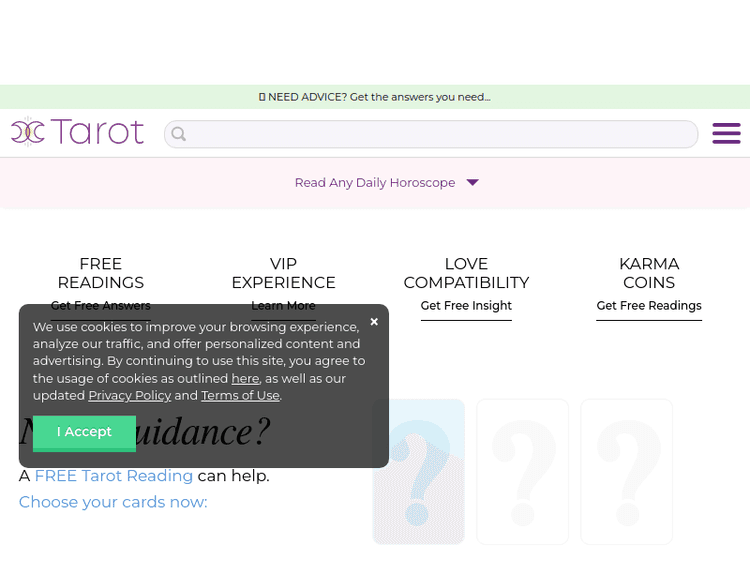Open the NEED ADVICE banner link
The image size is (750, 563).
click(375, 97)
